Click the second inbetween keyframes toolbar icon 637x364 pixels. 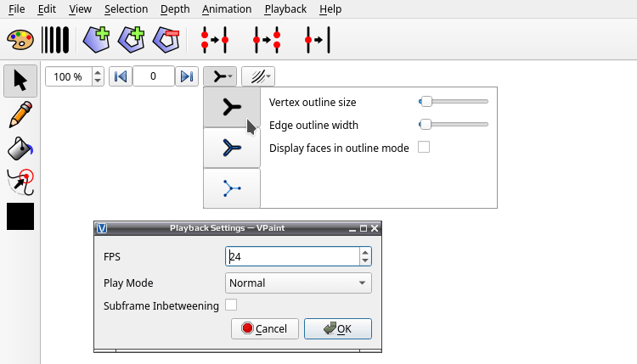tap(267, 40)
